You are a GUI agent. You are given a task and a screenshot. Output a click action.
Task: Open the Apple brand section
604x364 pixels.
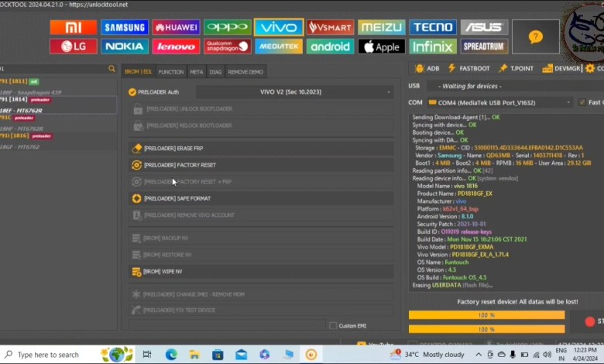pos(381,46)
